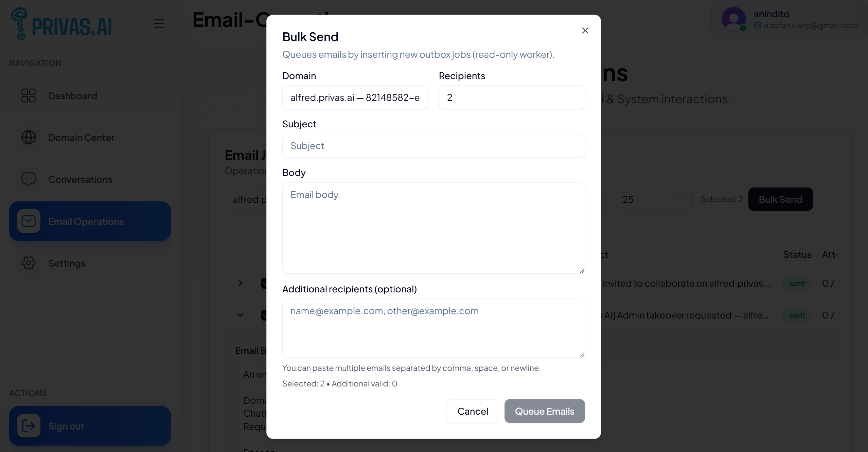Click the Queue Emails button
Image resolution: width=868 pixels, height=452 pixels.
coord(544,411)
